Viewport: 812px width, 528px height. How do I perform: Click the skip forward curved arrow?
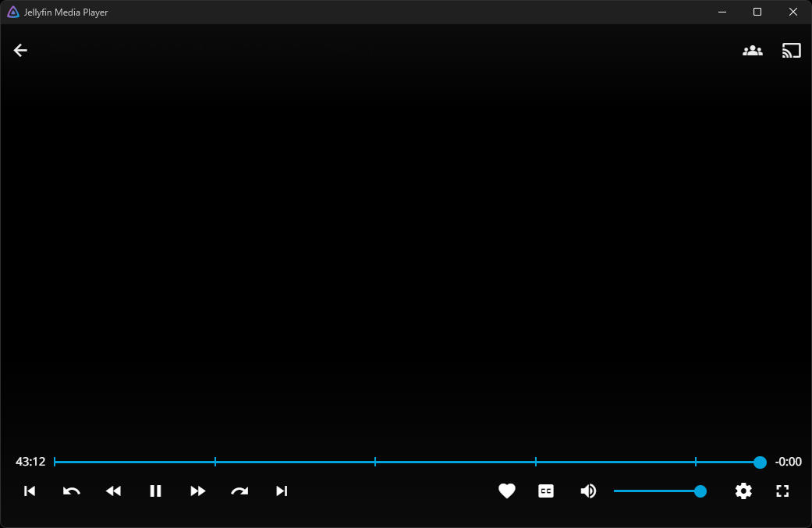(x=239, y=491)
